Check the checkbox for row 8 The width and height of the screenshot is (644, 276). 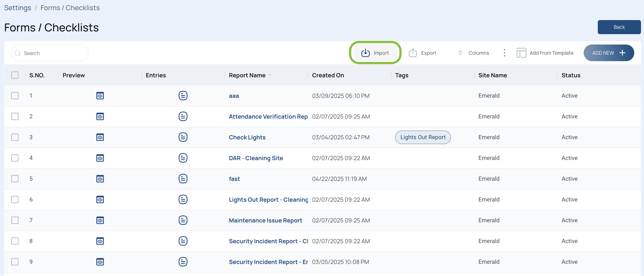click(15, 240)
